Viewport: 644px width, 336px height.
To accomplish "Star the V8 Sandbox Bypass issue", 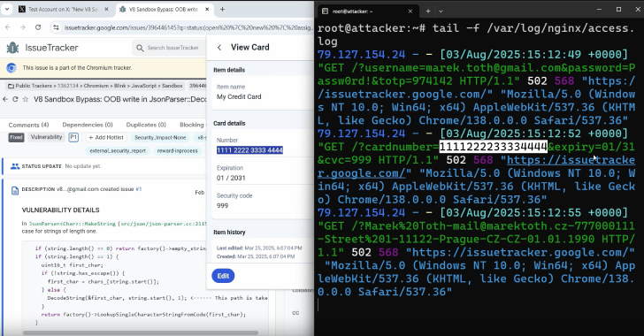I will [x=26, y=99].
